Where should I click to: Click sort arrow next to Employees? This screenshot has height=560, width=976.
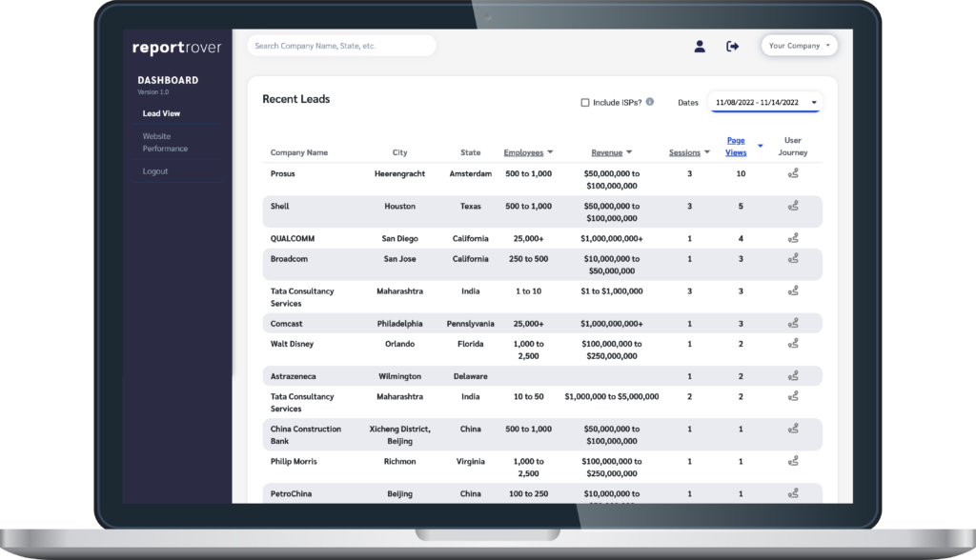tap(550, 152)
